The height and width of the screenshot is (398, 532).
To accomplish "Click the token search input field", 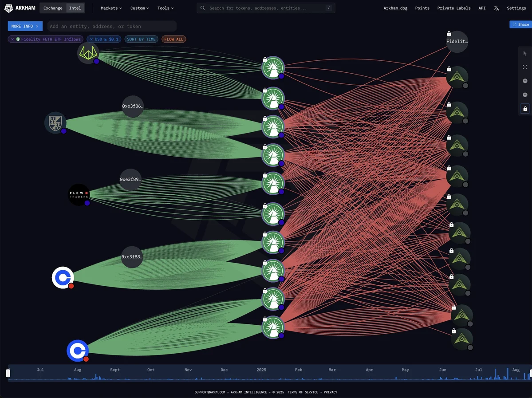I will tap(111, 26).
